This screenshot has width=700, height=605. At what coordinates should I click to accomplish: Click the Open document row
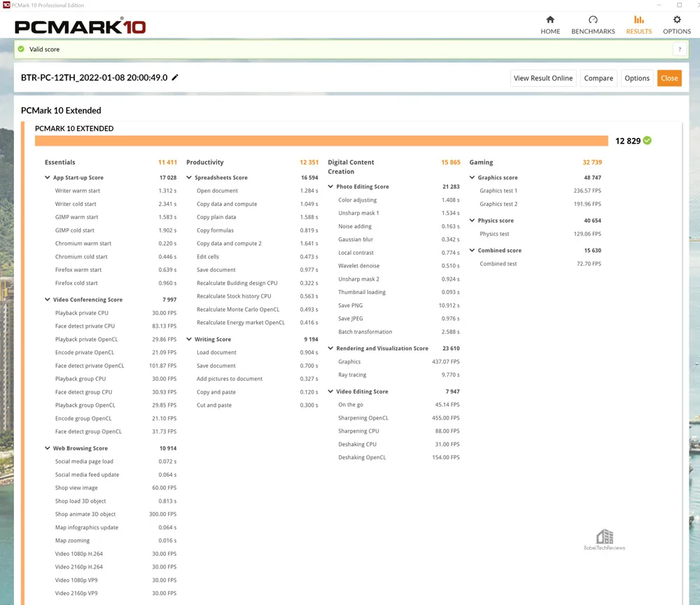[x=257, y=190]
